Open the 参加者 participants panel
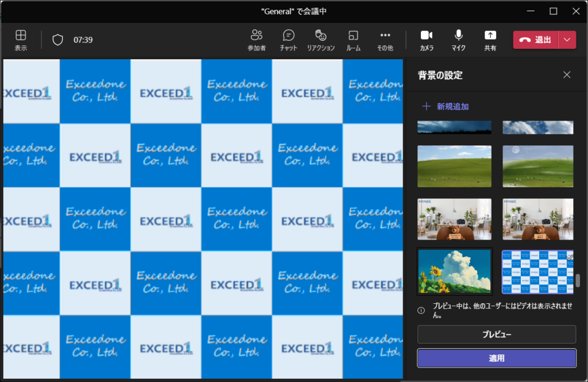The height and width of the screenshot is (382, 588). pos(257,40)
